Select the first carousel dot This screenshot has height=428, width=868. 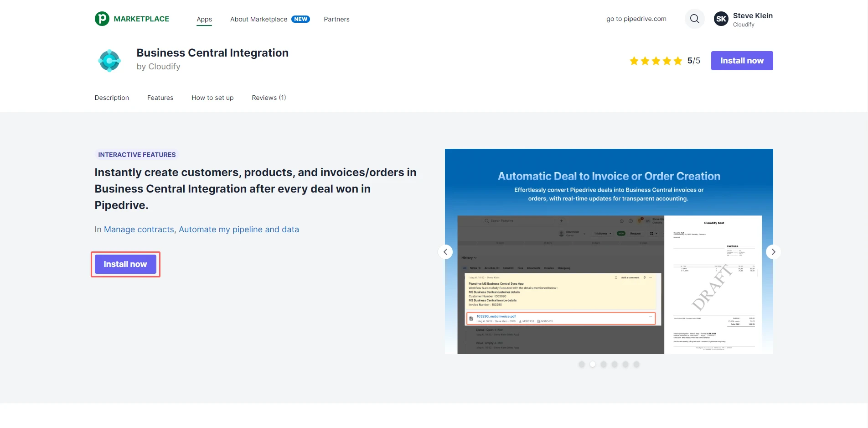pos(582,365)
